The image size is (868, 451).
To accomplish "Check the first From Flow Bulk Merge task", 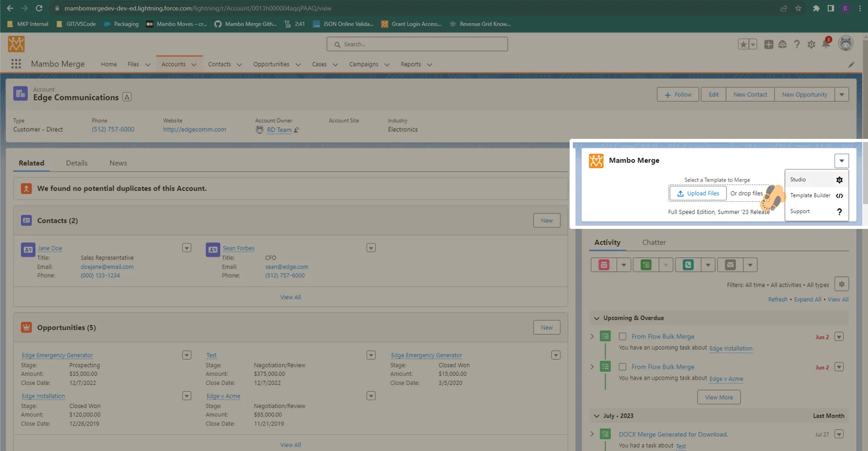I will [623, 337].
